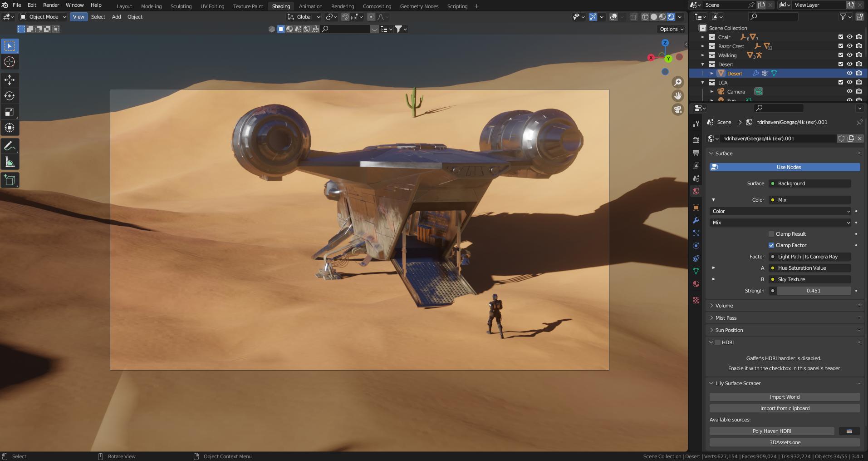Image resolution: width=868 pixels, height=461 pixels.
Task: Select the Scale tool
Action: (10, 112)
